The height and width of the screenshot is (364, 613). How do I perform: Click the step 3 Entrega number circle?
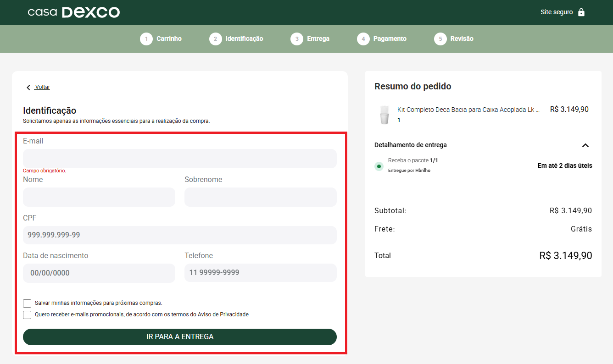coord(297,39)
